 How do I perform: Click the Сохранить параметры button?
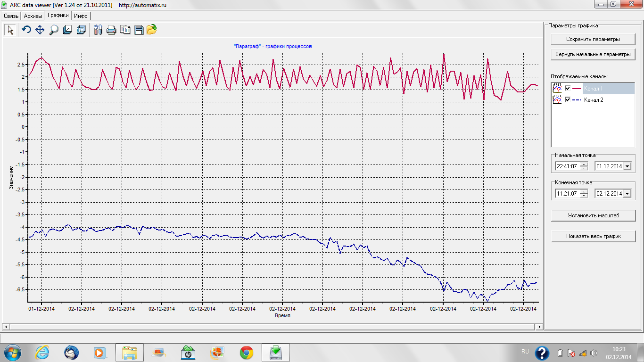coord(593,39)
